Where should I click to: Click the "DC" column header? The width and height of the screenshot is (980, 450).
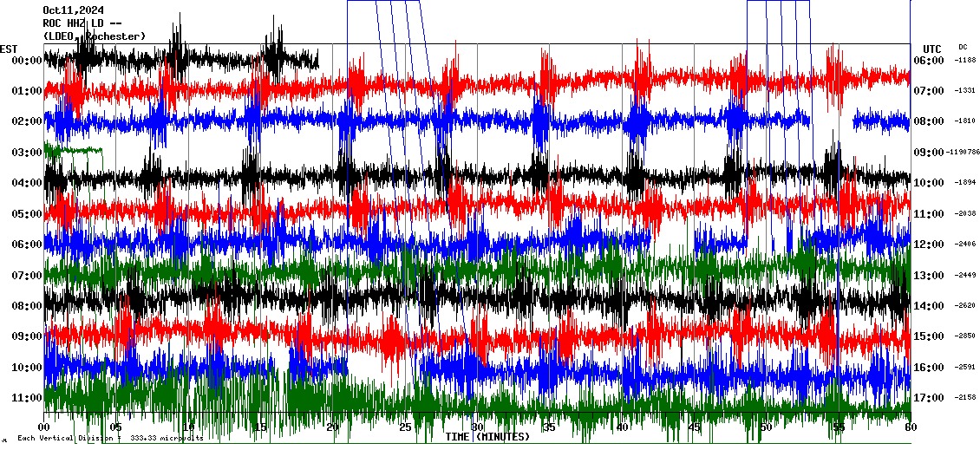click(962, 47)
